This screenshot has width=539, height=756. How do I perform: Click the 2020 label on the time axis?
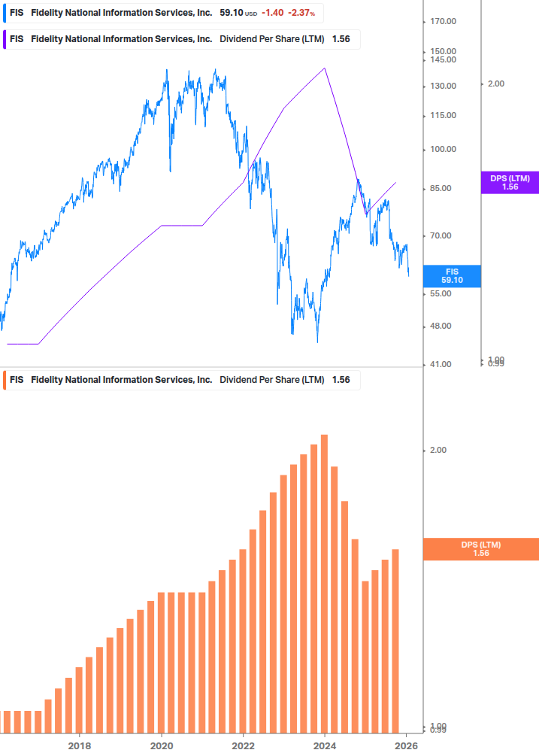(162, 746)
